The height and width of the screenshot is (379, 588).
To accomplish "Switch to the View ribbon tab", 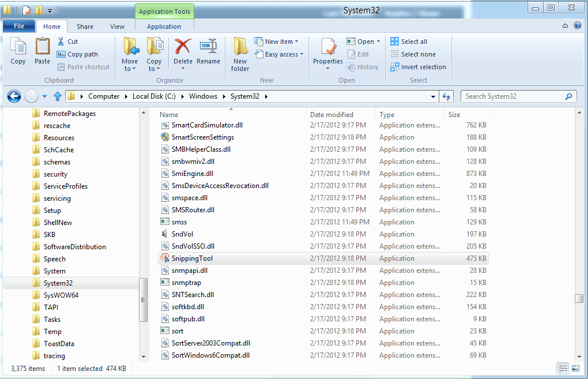I will click(x=117, y=26).
